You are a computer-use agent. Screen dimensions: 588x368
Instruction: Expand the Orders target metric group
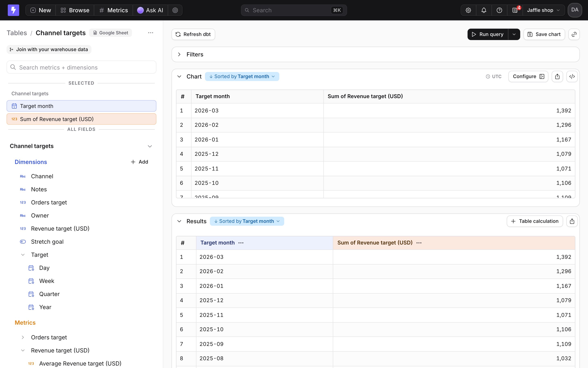tap(23, 337)
